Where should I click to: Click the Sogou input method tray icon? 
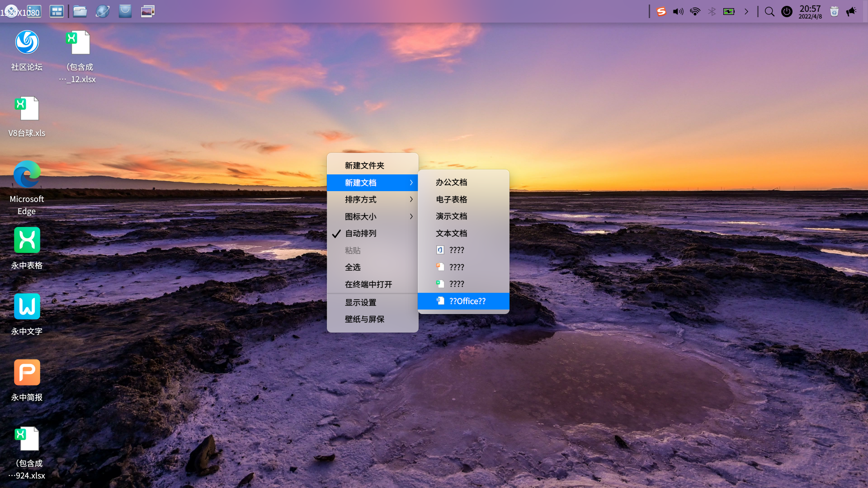pos(661,11)
